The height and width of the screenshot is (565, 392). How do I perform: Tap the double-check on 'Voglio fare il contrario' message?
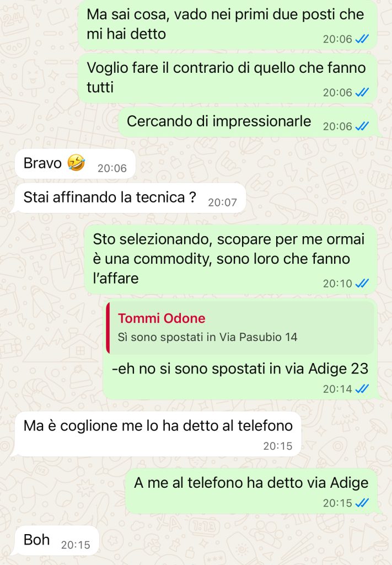pyautogui.click(x=362, y=92)
